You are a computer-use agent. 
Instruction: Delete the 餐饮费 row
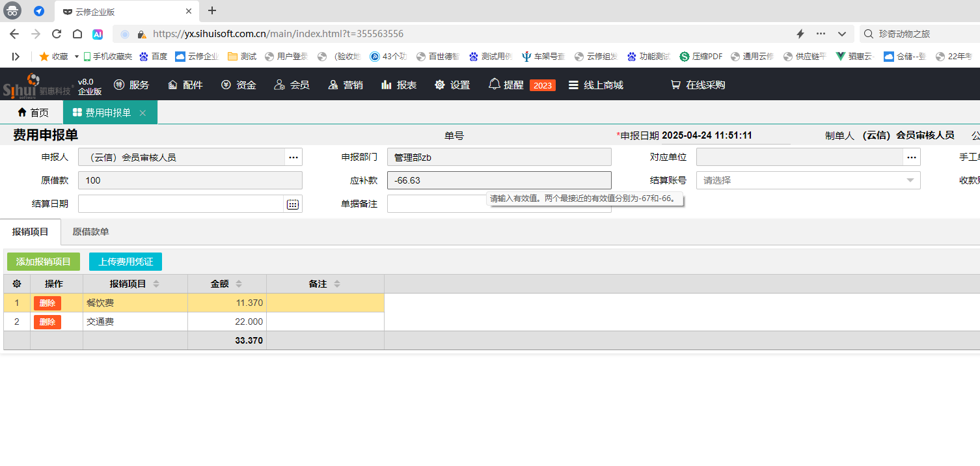pos(48,303)
